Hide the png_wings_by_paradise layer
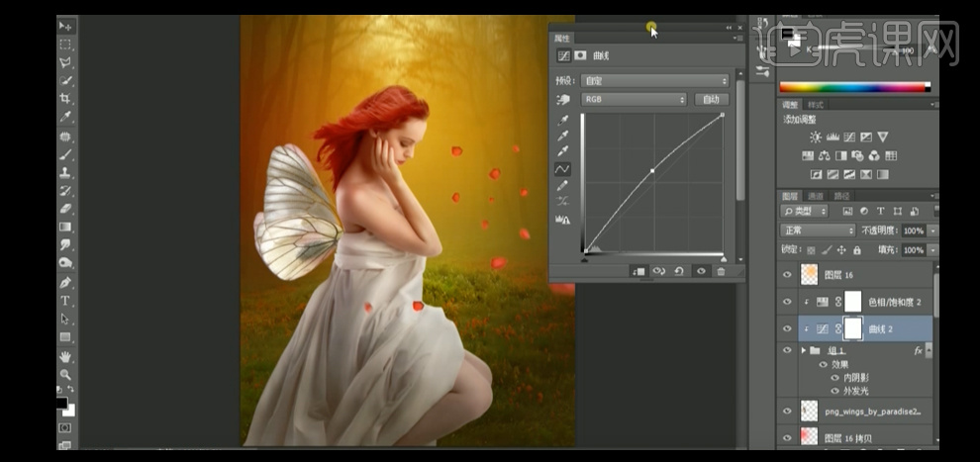 pyautogui.click(x=788, y=412)
